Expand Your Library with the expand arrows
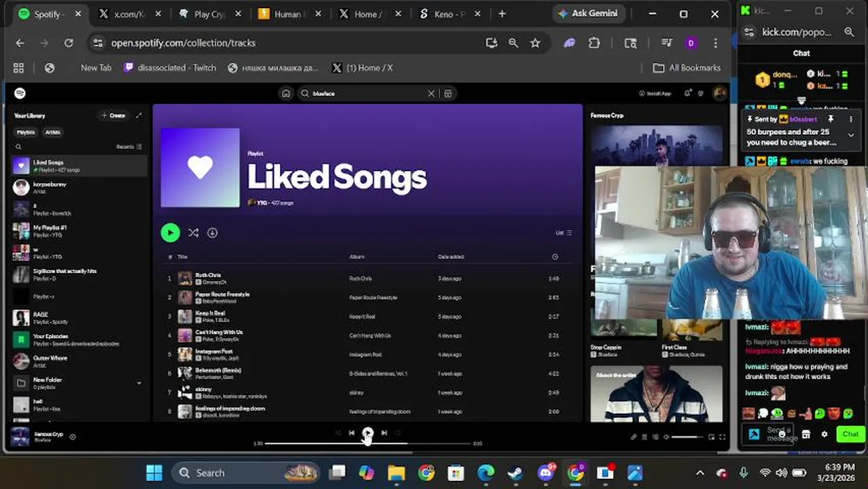Image resolution: width=868 pixels, height=489 pixels. [x=139, y=115]
